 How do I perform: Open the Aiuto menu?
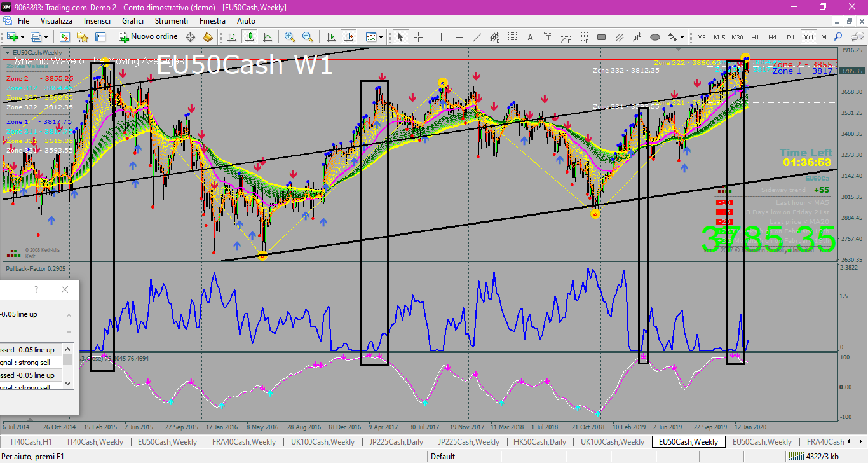(x=246, y=21)
